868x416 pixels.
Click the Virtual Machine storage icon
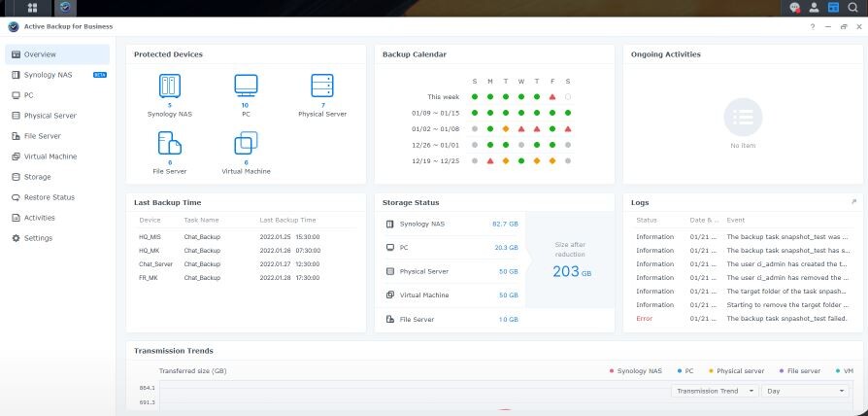click(389, 295)
